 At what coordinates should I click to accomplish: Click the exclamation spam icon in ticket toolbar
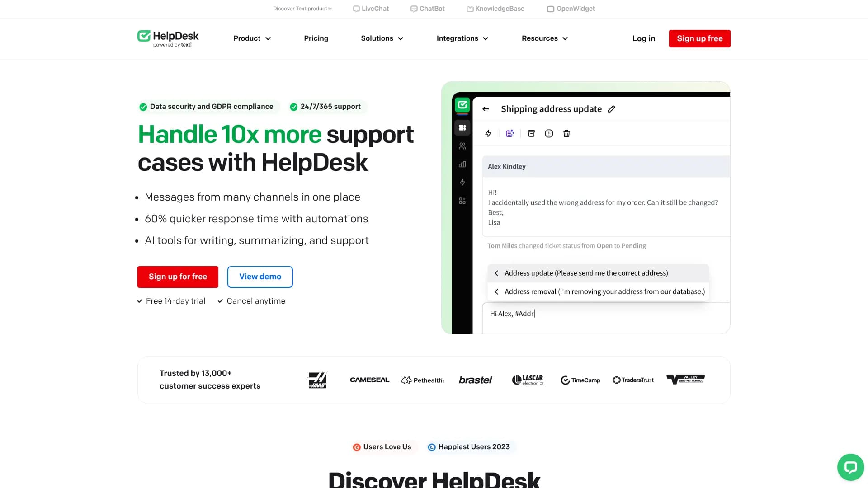pos(549,133)
